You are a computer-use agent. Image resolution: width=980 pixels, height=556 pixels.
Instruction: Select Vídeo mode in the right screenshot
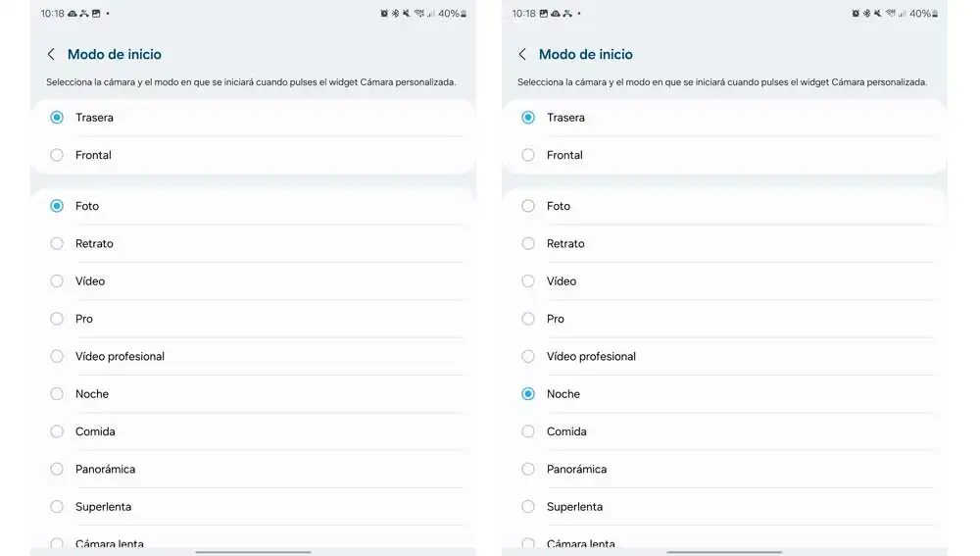[x=724, y=281]
